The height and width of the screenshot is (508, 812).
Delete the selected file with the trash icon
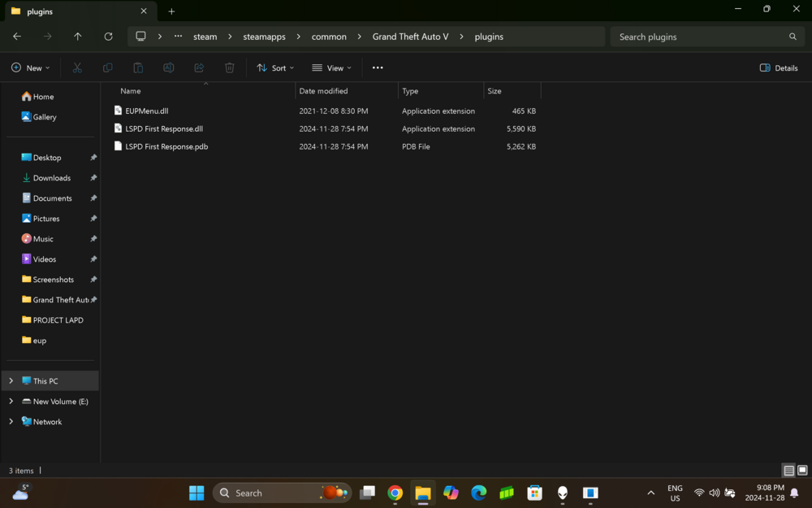click(x=230, y=67)
